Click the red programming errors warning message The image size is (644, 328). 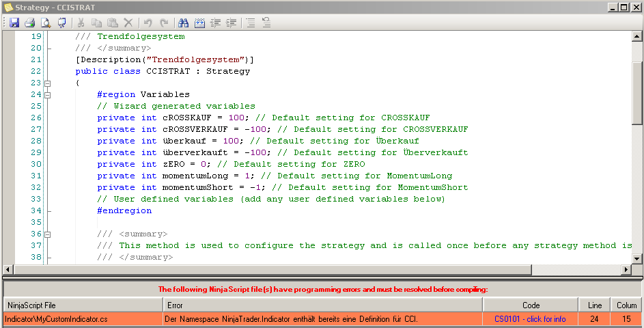pos(323,289)
